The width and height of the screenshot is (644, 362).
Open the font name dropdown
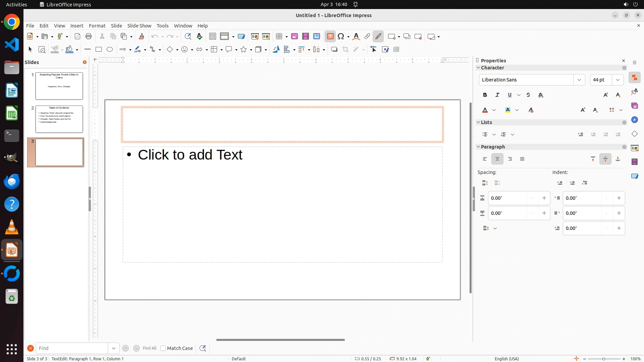pyautogui.click(x=579, y=80)
